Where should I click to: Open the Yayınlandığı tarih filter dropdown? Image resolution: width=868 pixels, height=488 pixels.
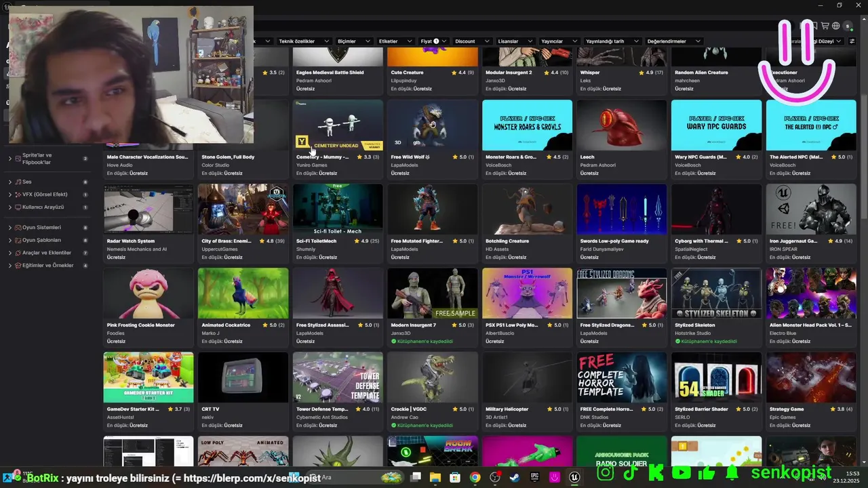click(611, 41)
